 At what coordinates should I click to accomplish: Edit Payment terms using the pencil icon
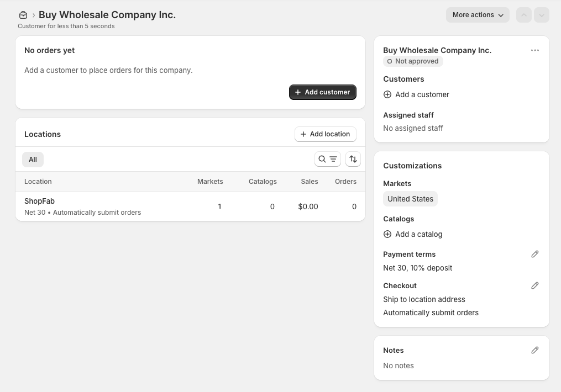(x=534, y=254)
